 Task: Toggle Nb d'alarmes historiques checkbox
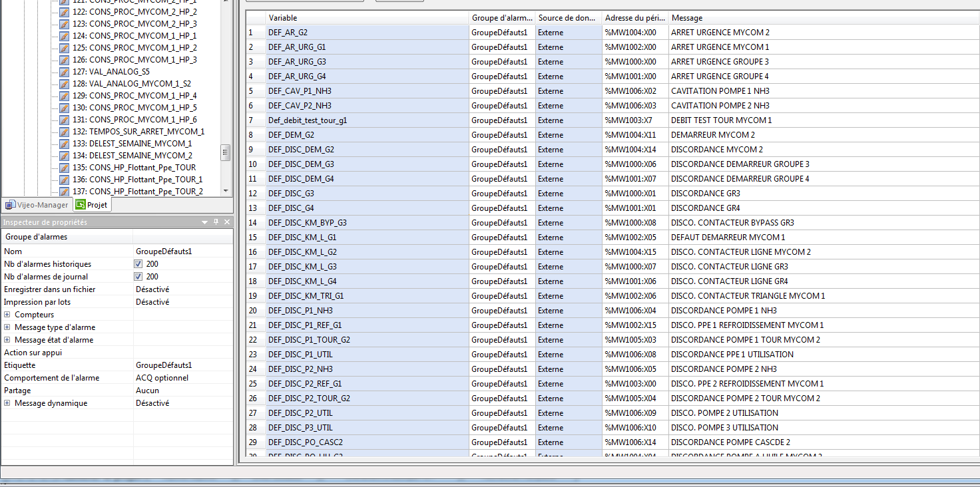[138, 264]
